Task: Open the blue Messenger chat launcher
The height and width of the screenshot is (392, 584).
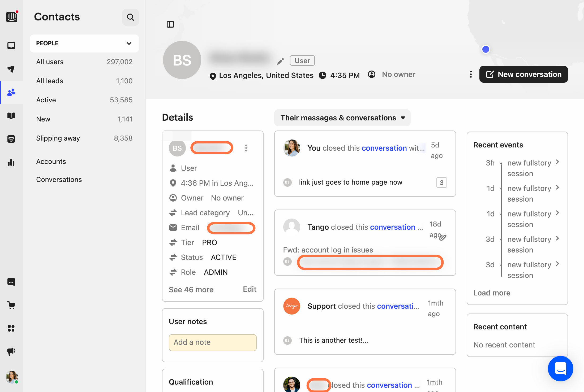Action: [560, 369]
